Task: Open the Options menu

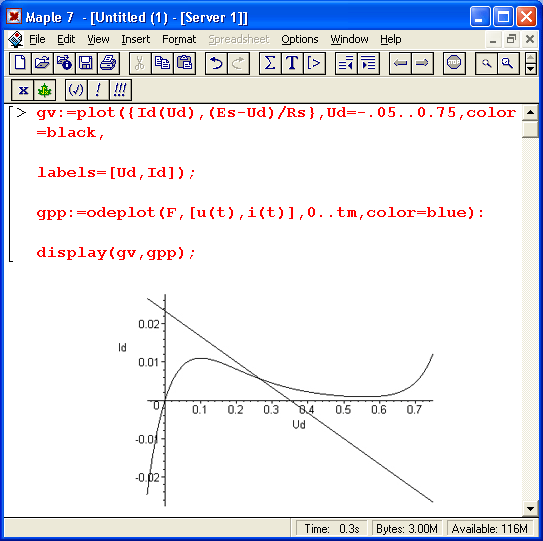Action: point(300,39)
